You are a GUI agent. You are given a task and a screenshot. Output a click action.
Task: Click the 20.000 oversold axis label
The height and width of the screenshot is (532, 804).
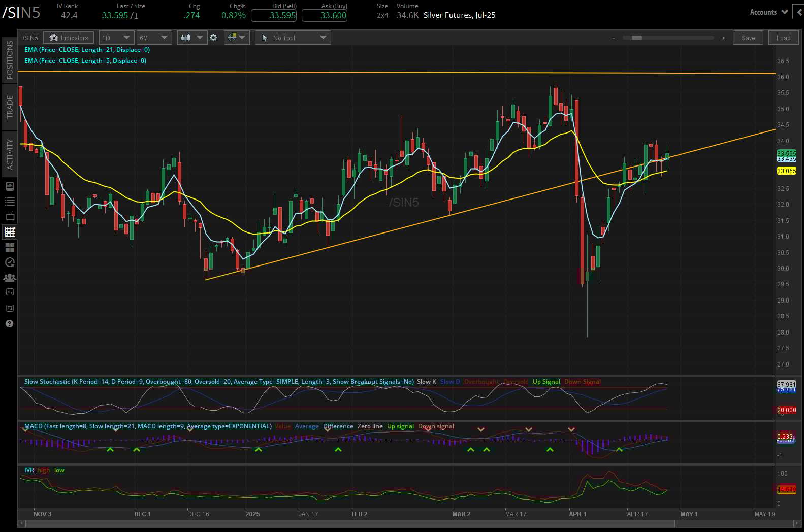[787, 410]
